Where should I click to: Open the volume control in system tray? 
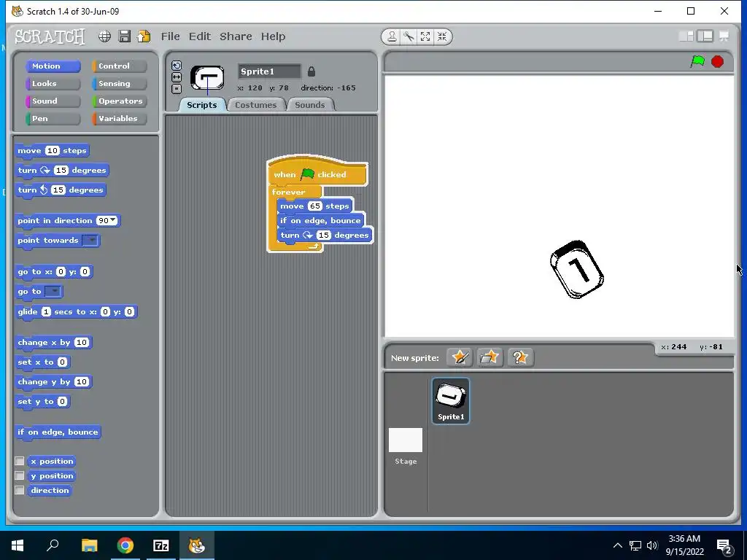[652, 545]
